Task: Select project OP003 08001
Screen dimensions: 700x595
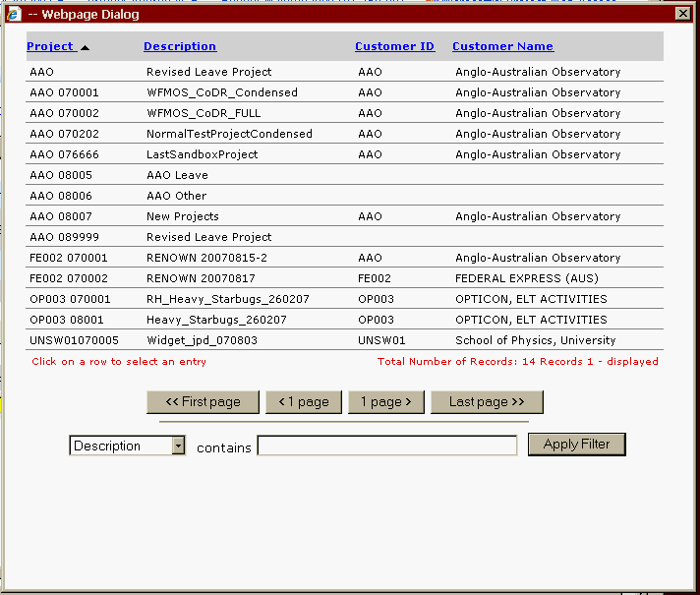Action: tap(344, 320)
